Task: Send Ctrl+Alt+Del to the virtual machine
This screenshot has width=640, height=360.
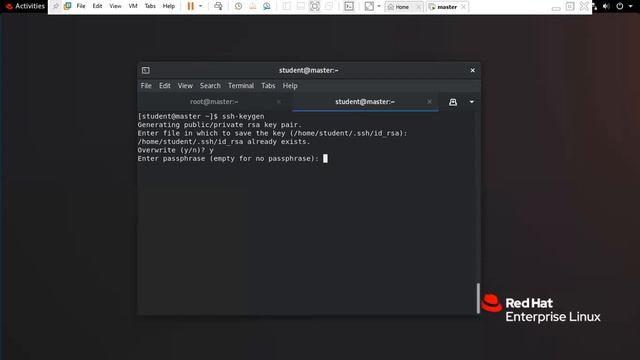Action: [218, 6]
